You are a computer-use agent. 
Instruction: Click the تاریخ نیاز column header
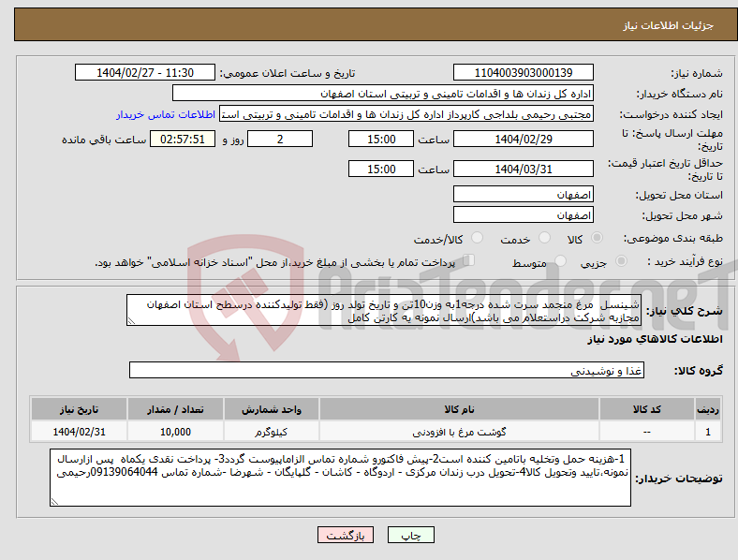[x=79, y=409]
